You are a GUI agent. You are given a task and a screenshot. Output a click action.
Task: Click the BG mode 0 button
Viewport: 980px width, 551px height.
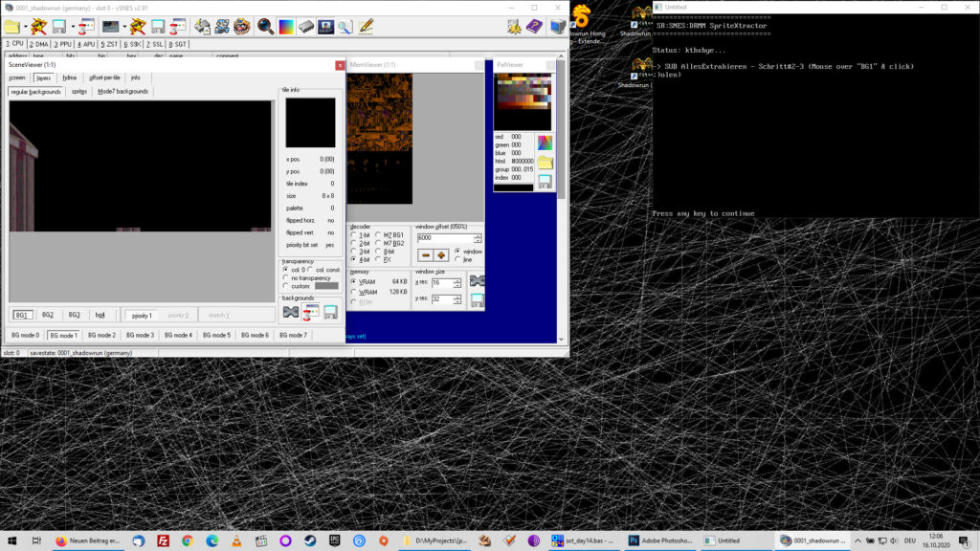coord(26,336)
